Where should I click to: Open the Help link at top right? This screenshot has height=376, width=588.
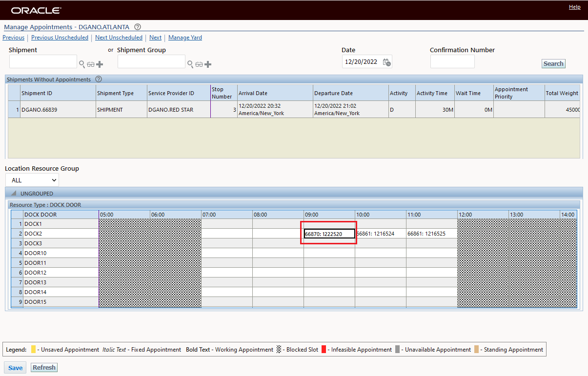coord(574,7)
